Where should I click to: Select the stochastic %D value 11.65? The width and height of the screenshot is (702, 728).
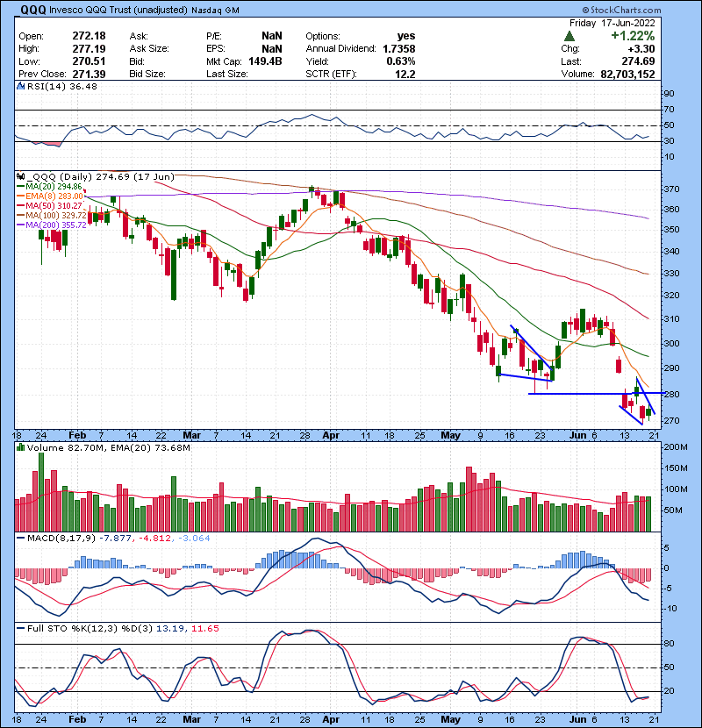[204, 629]
